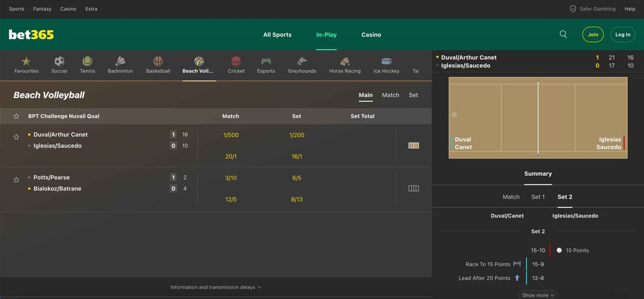Select the Horse Racing icon
644x299 pixels.
[345, 61]
